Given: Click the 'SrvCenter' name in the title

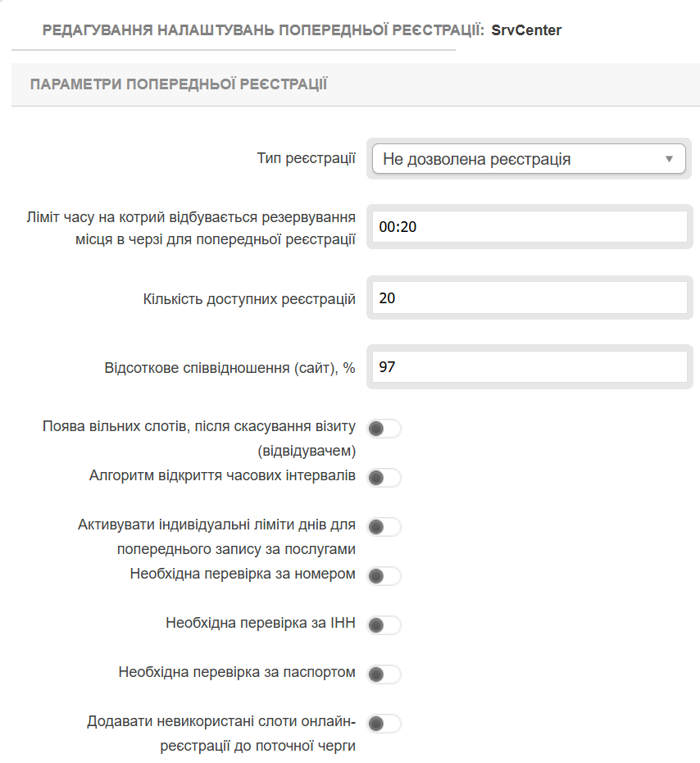Looking at the screenshot, I should pyautogui.click(x=526, y=30).
